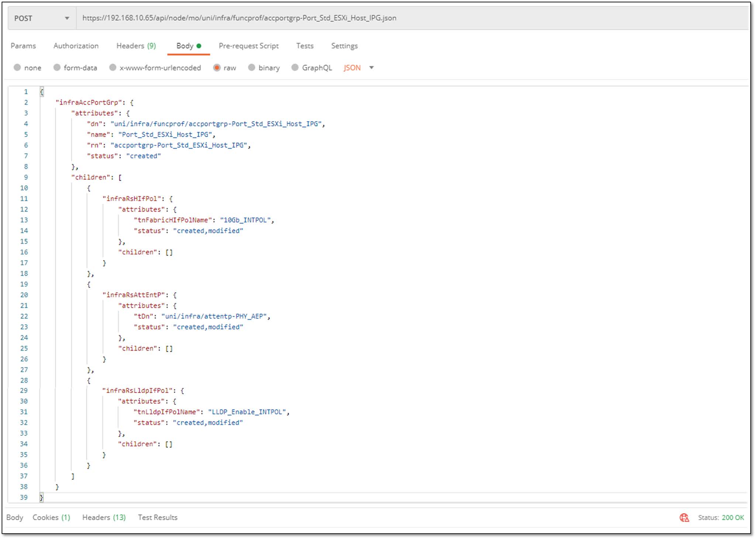Screen dimensions: 756x539
Task: Open the Test Results tab
Action: [x=158, y=517]
